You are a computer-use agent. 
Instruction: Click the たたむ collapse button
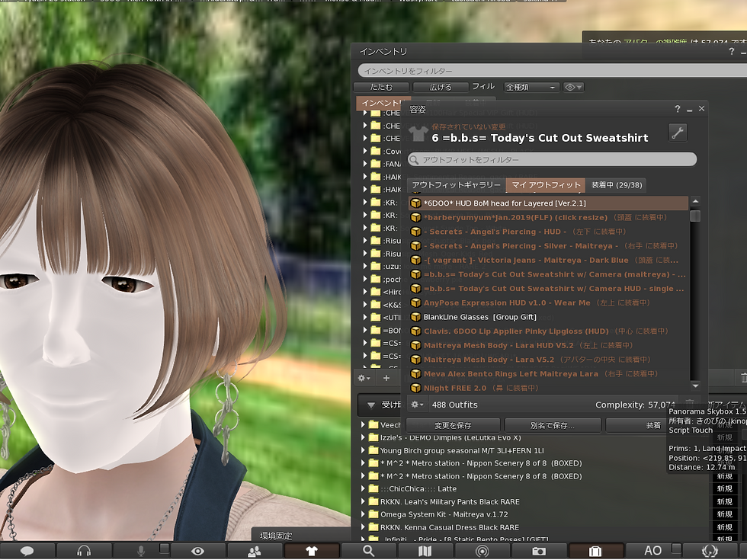pyautogui.click(x=381, y=87)
